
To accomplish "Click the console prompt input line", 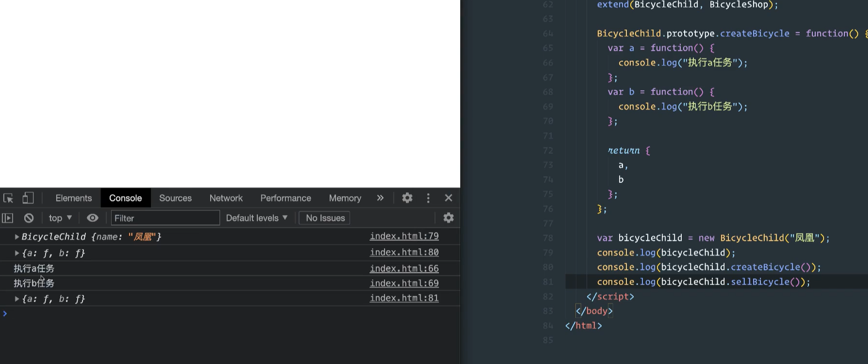I will 230,313.
